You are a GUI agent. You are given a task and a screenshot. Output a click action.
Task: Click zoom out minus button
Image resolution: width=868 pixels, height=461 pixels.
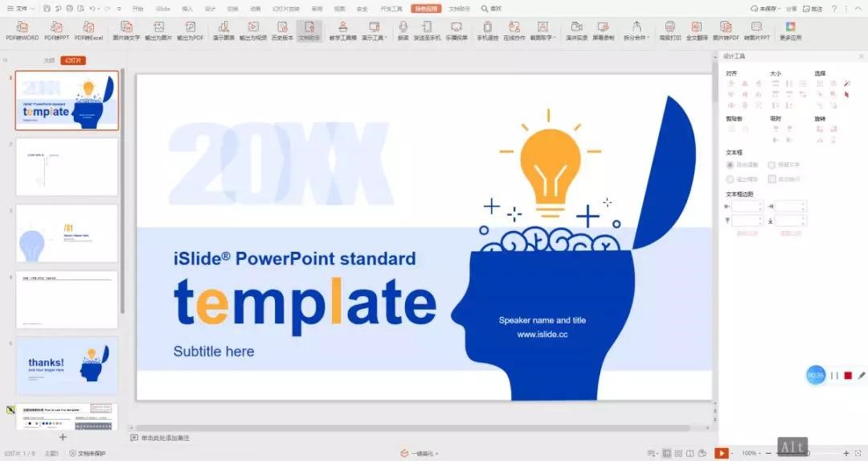[768, 453]
